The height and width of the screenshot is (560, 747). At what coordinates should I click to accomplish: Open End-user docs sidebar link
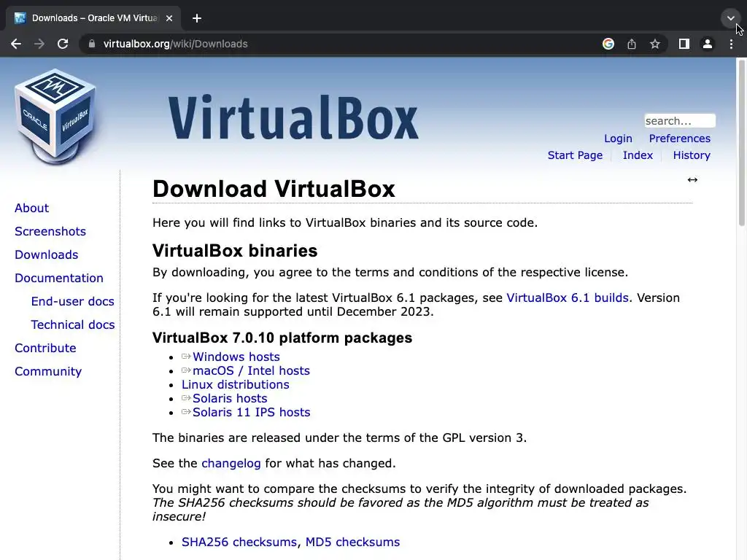pos(72,301)
